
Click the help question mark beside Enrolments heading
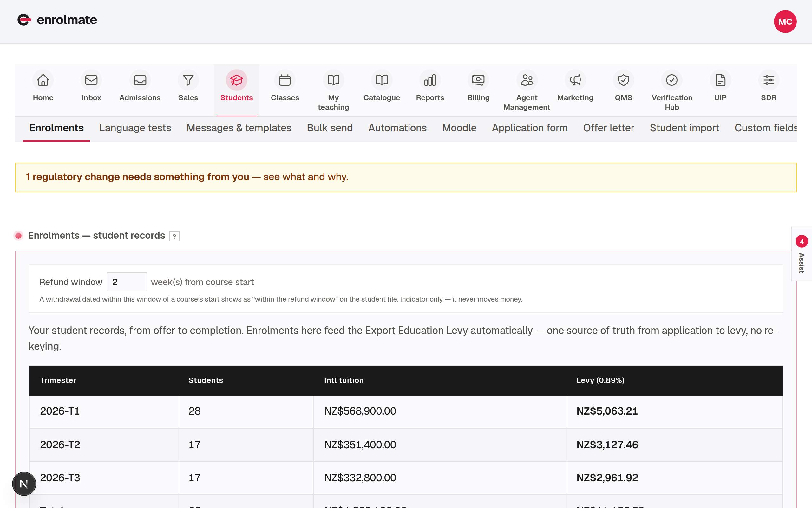(174, 236)
